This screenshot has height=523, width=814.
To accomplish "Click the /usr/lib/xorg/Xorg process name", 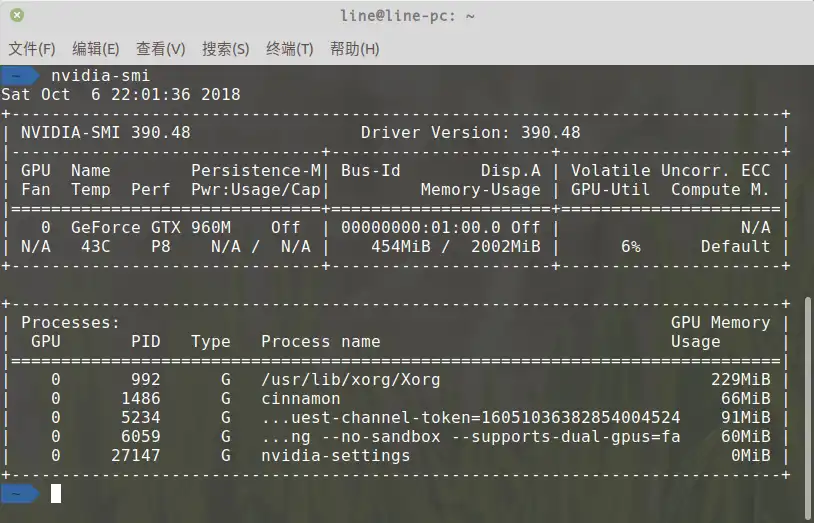I will tap(350, 380).
